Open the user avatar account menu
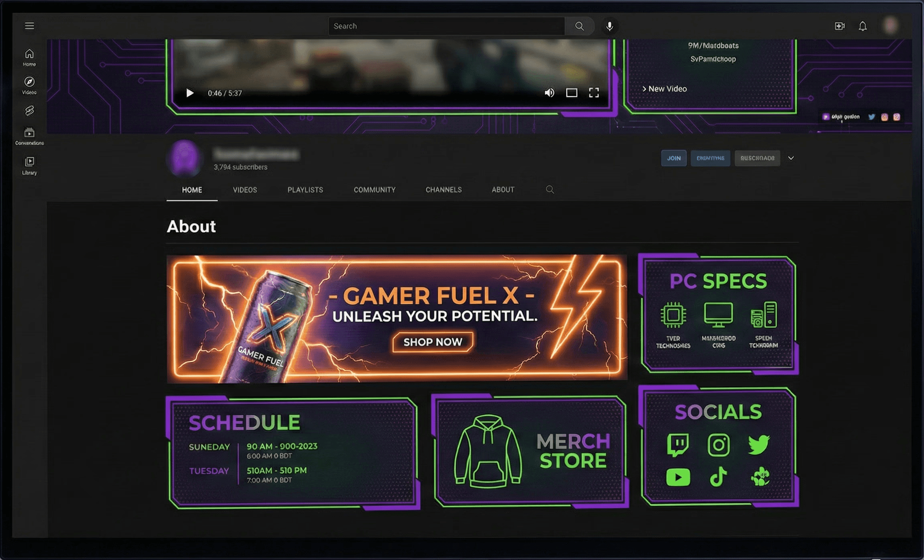Screen dimensions: 924x560 click(890, 25)
